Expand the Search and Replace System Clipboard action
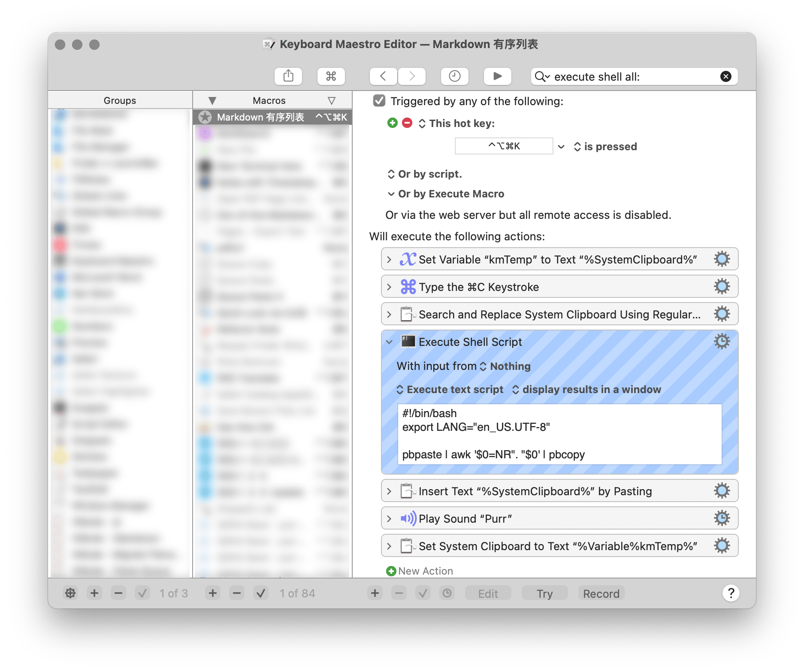 389,315
